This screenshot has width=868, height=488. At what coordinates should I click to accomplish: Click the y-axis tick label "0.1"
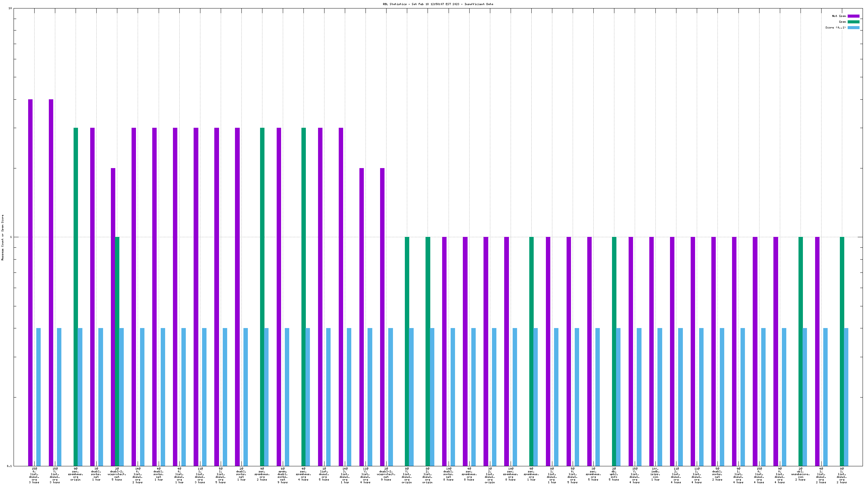[x=9, y=466]
